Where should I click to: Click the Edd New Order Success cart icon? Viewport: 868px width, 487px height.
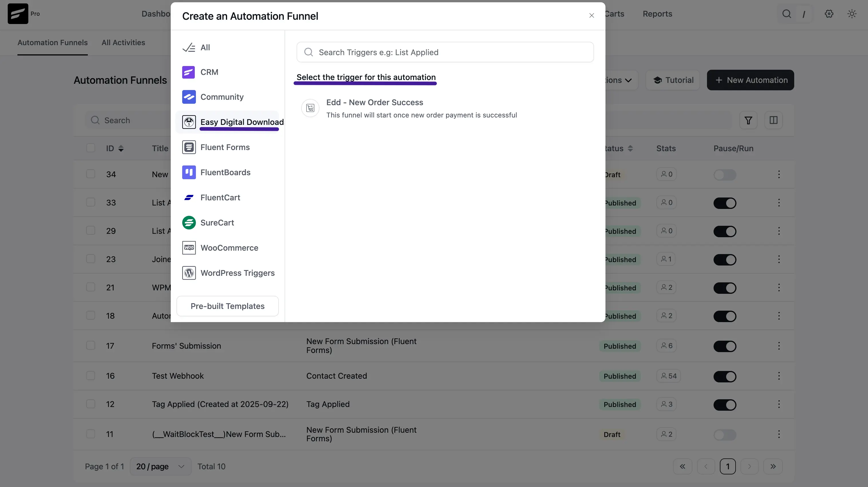[x=310, y=108]
